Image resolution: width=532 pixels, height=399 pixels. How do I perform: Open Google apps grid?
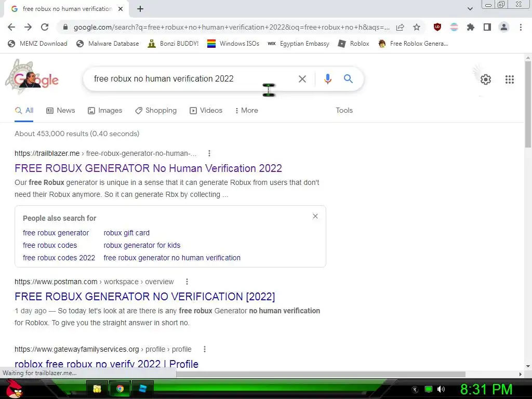pos(510,79)
